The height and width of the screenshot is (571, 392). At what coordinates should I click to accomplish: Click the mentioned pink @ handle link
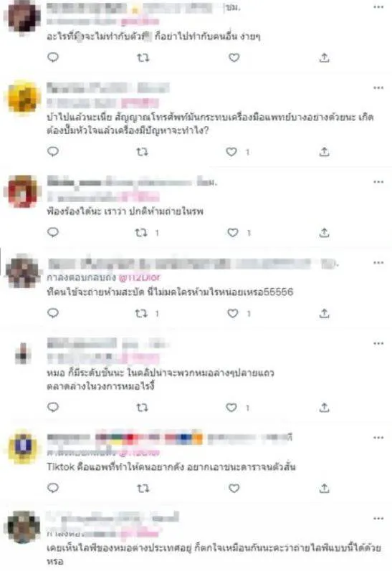coord(140,277)
